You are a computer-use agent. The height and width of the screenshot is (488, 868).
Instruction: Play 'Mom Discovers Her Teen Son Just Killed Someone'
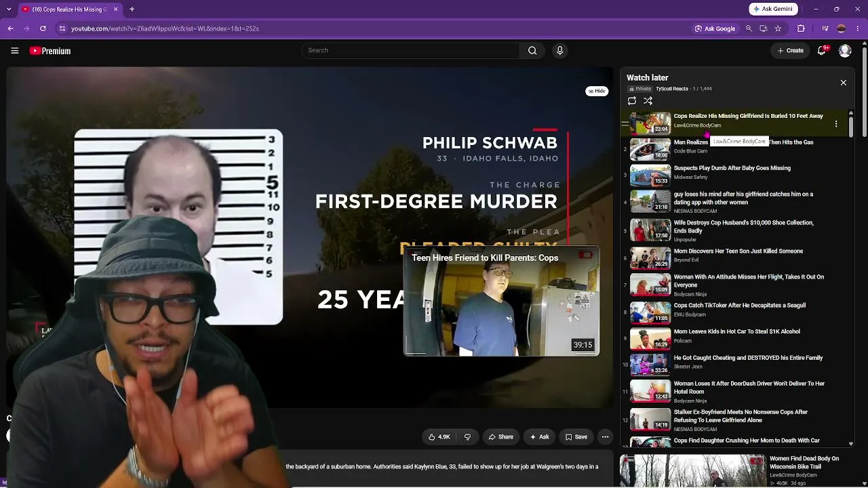point(738,251)
